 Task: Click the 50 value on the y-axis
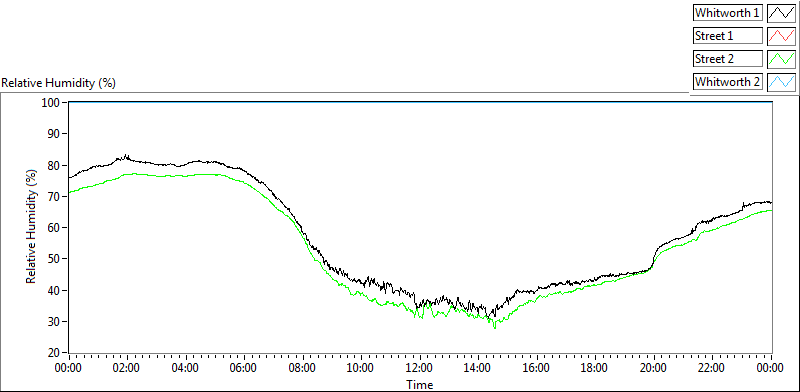tap(55, 259)
